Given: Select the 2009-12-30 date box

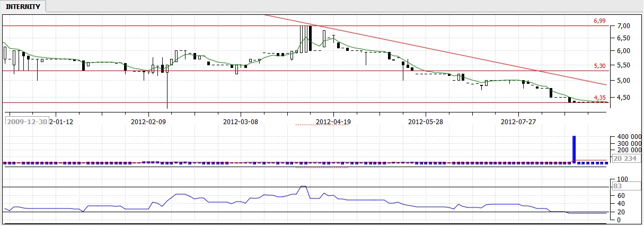Looking at the screenshot, I should (27, 121).
